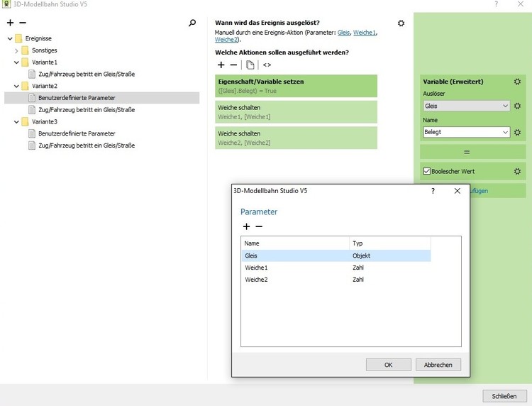
Task: Add parameter with plus icon in dialog
Action: point(247,226)
